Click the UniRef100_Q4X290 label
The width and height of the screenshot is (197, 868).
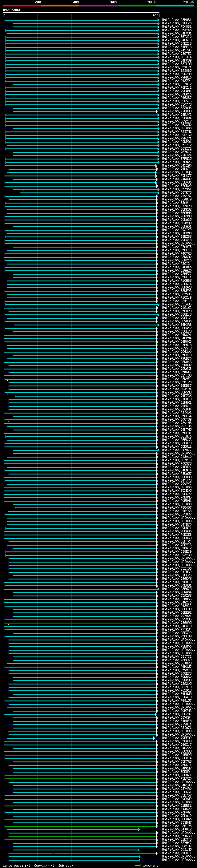point(177,165)
